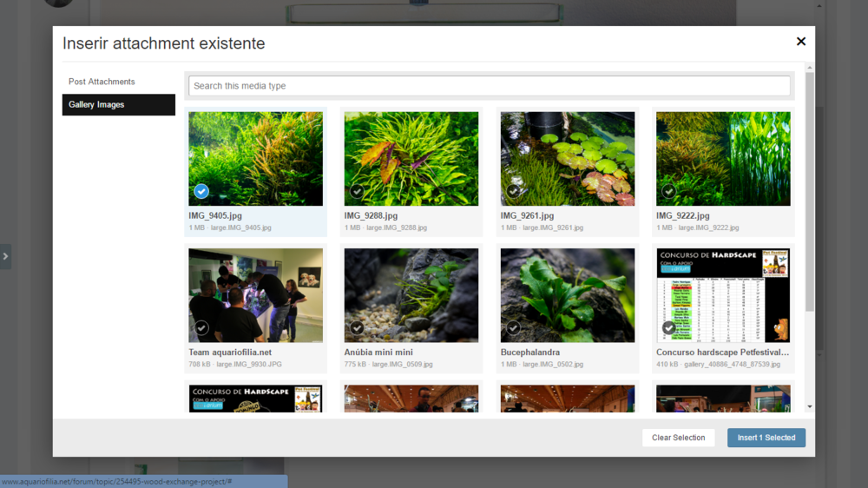
Task: Open the IMG_9261.jpg lily pads thumbnail
Action: pos(567,156)
